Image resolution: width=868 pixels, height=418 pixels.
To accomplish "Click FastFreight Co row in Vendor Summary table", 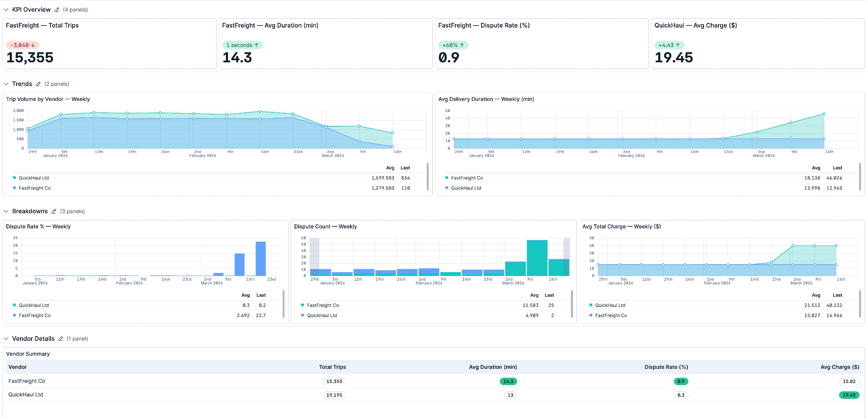I will 434,381.
